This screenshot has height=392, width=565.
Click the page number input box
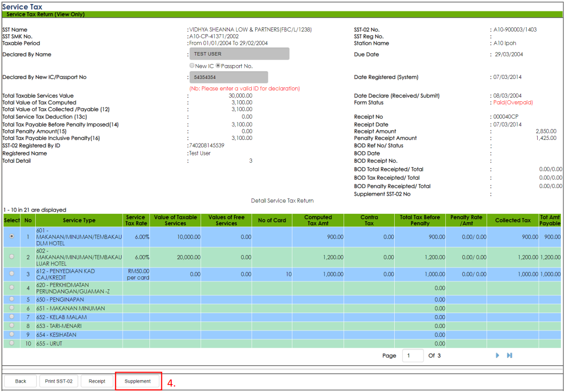tap(413, 355)
